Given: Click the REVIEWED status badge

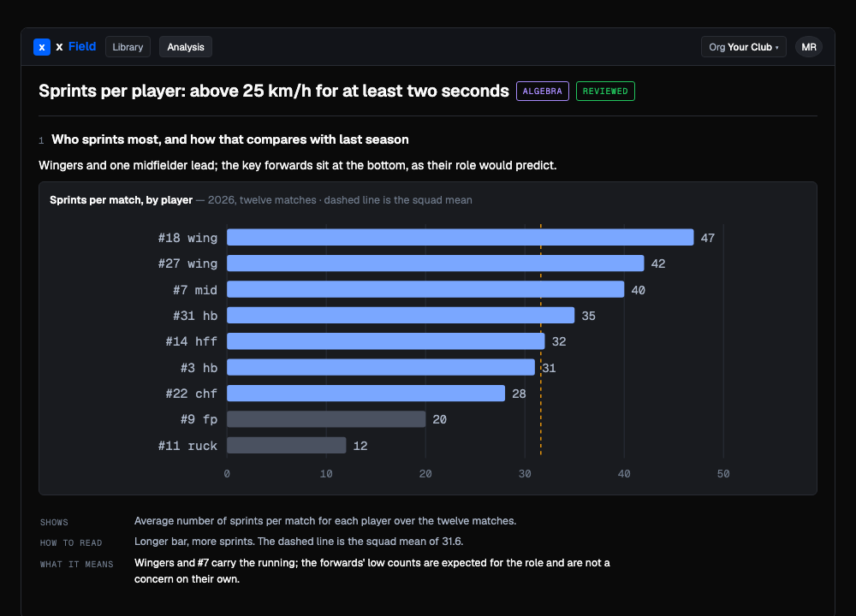Looking at the screenshot, I should tap(605, 92).
